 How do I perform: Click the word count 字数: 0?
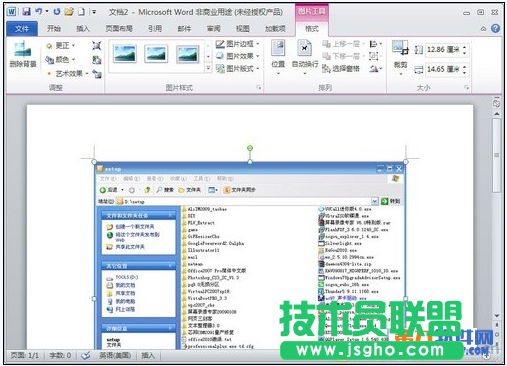[x=60, y=355]
